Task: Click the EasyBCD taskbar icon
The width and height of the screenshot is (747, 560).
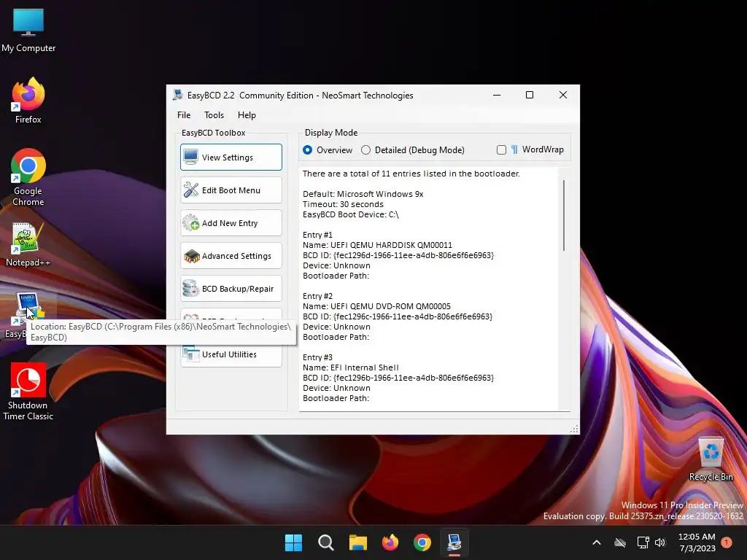Action: click(x=454, y=542)
